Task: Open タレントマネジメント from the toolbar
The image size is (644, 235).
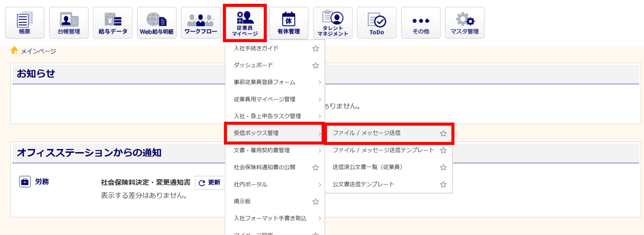Action: (333, 23)
